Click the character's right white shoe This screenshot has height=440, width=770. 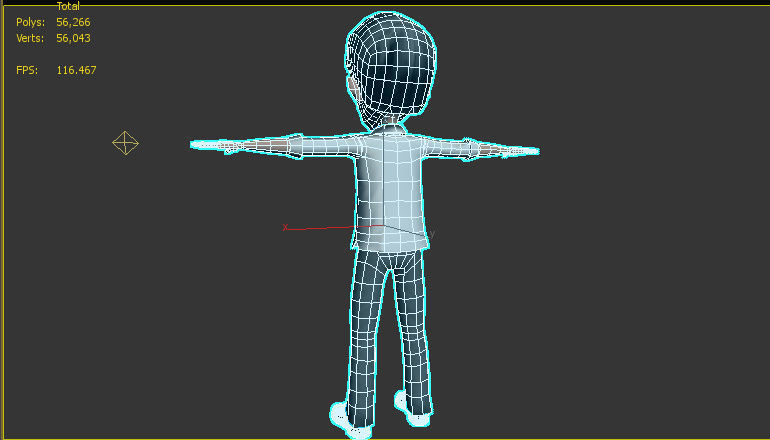tap(412, 410)
